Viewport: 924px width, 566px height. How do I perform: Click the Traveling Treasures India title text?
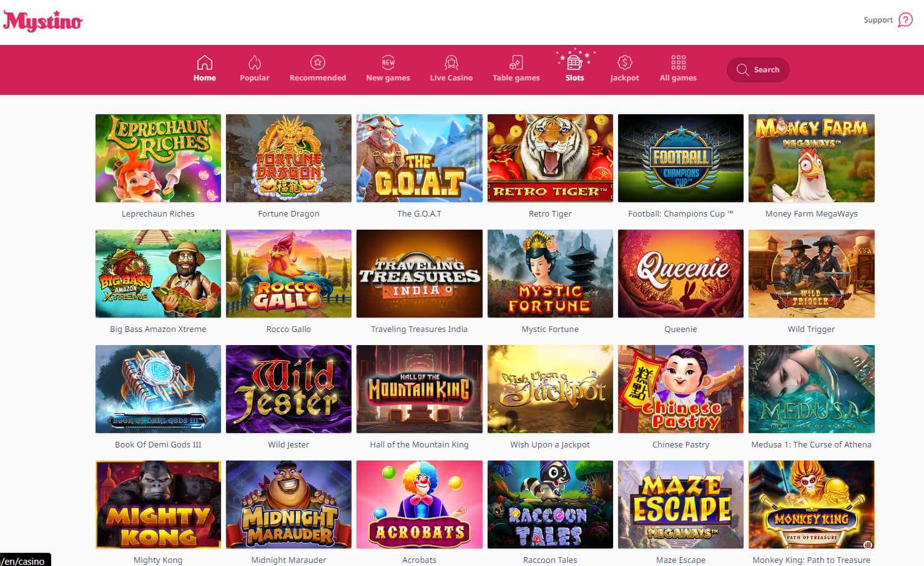click(x=419, y=329)
